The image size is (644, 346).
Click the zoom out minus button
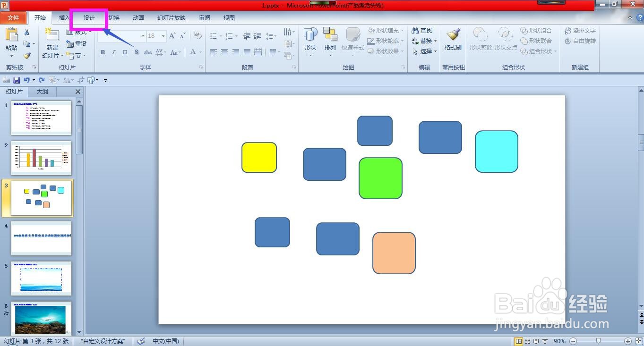point(573,341)
